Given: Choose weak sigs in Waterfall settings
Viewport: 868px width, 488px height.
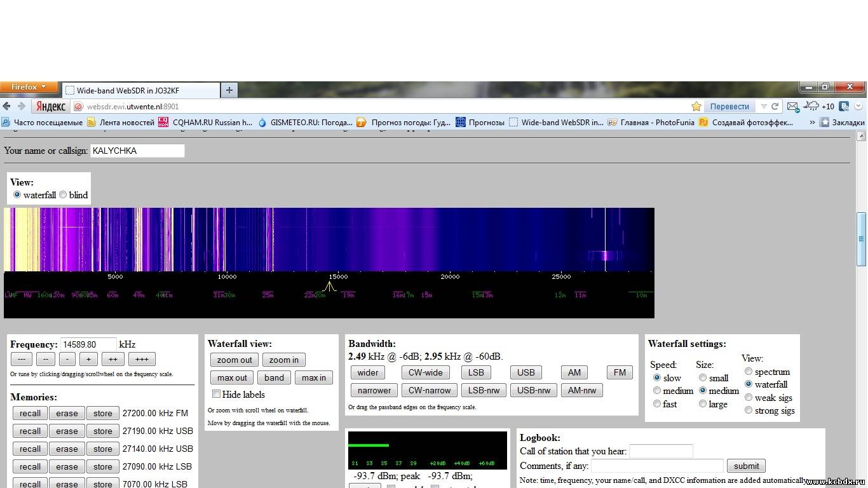Looking at the screenshot, I should coord(749,398).
